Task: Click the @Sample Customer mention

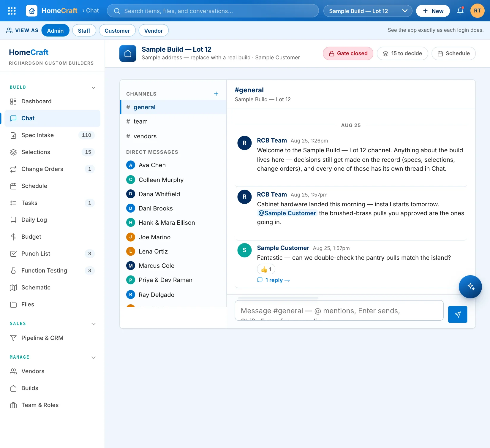Action: click(x=287, y=213)
